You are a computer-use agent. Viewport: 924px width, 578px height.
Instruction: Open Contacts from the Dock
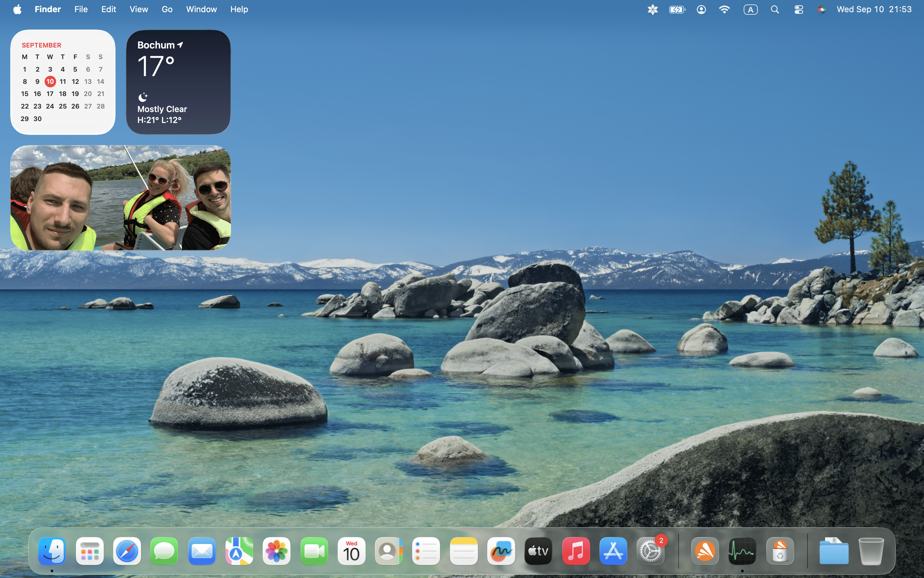tap(389, 551)
